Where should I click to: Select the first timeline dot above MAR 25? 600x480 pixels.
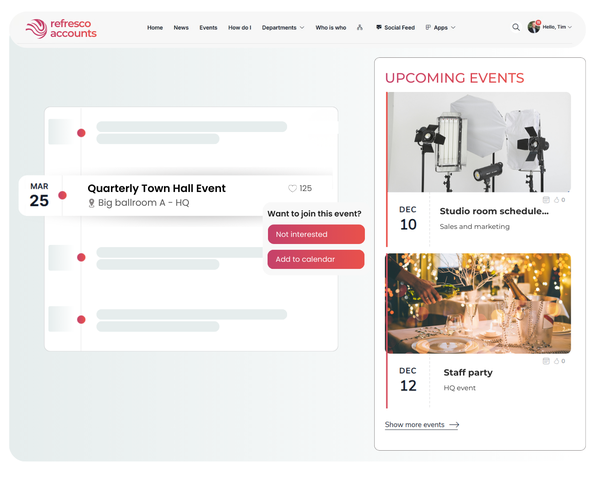[x=81, y=133]
